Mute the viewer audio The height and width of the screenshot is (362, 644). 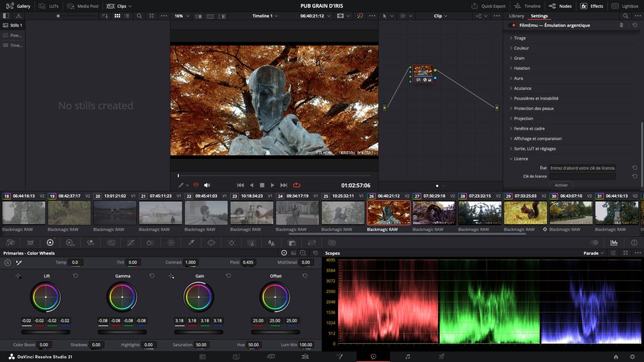click(x=207, y=185)
